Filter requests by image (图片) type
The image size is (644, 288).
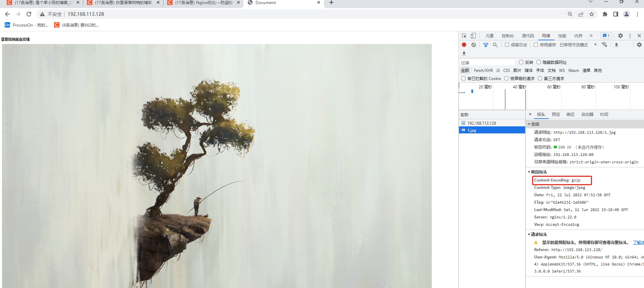coord(517,71)
